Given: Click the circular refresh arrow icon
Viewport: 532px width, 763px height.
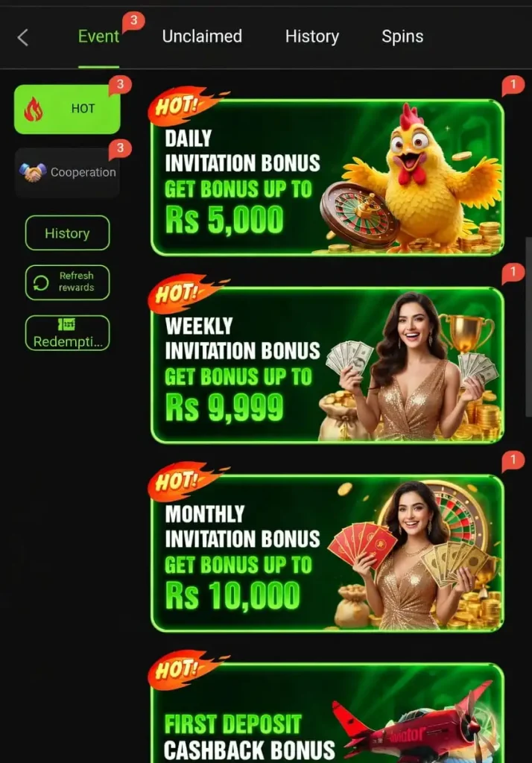Looking at the screenshot, I should (41, 282).
